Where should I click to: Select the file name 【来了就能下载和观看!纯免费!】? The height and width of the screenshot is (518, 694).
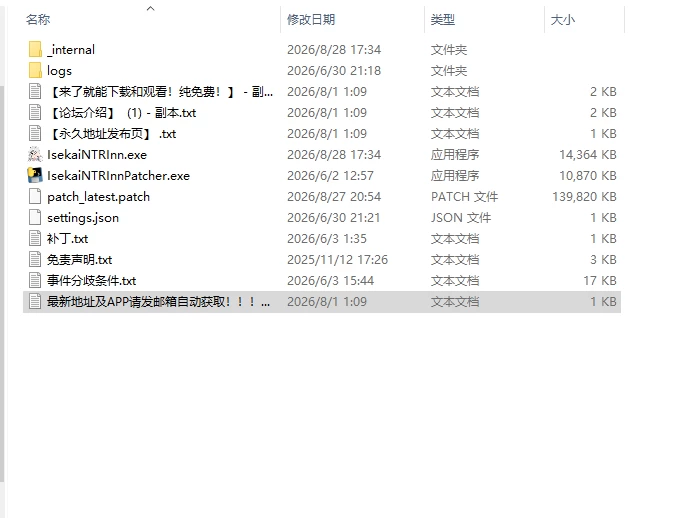click(160, 92)
